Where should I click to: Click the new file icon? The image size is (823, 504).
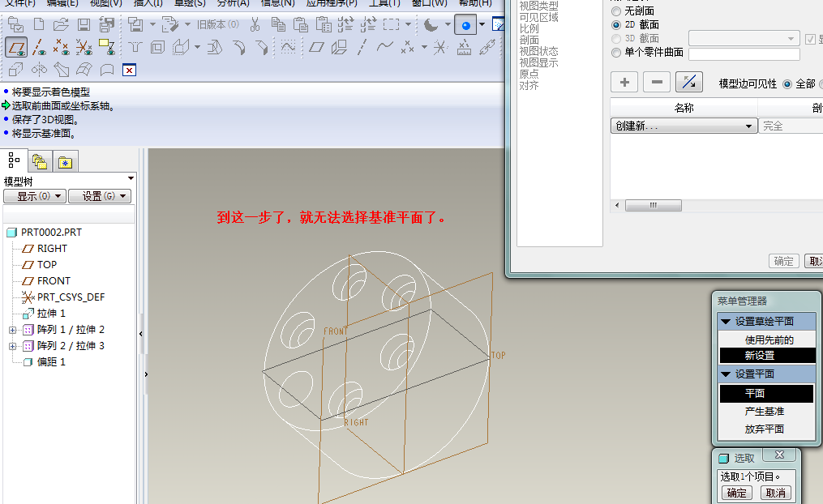point(39,24)
